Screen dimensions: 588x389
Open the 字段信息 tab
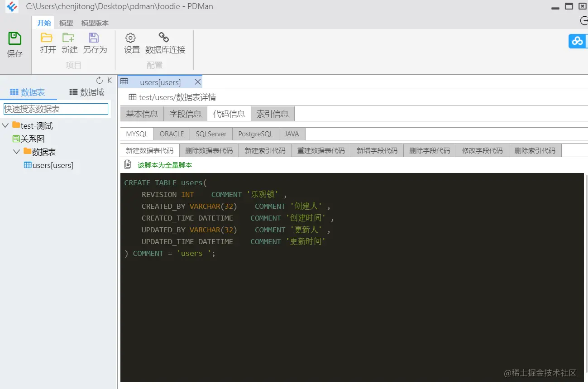[186, 114]
